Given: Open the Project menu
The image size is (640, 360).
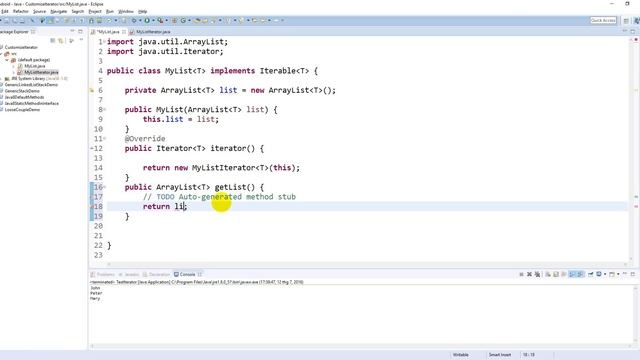Looking at the screenshot, I should point(95,11).
